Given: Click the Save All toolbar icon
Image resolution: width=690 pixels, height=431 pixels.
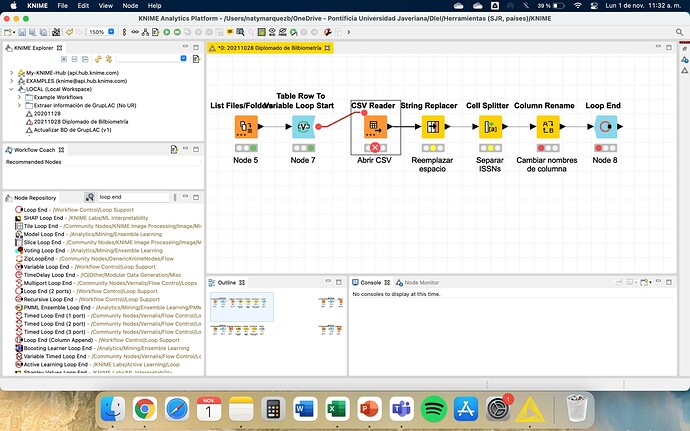Looking at the screenshot, I should coord(43,32).
